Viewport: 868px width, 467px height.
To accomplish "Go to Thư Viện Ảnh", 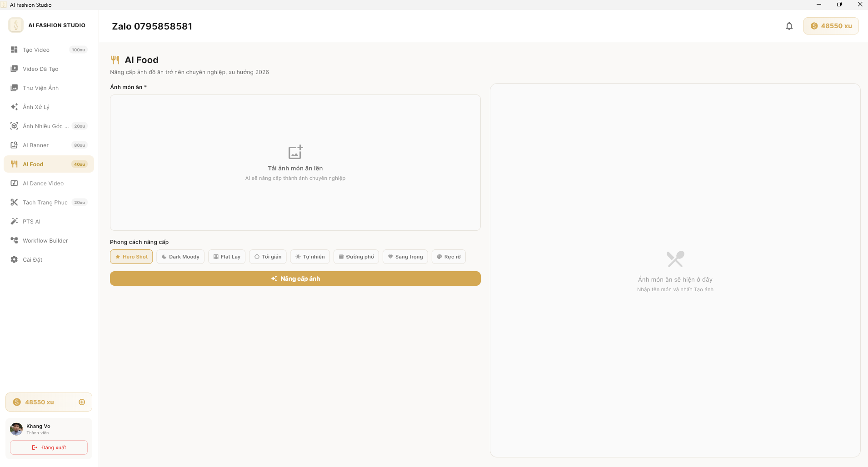I will pos(41,88).
